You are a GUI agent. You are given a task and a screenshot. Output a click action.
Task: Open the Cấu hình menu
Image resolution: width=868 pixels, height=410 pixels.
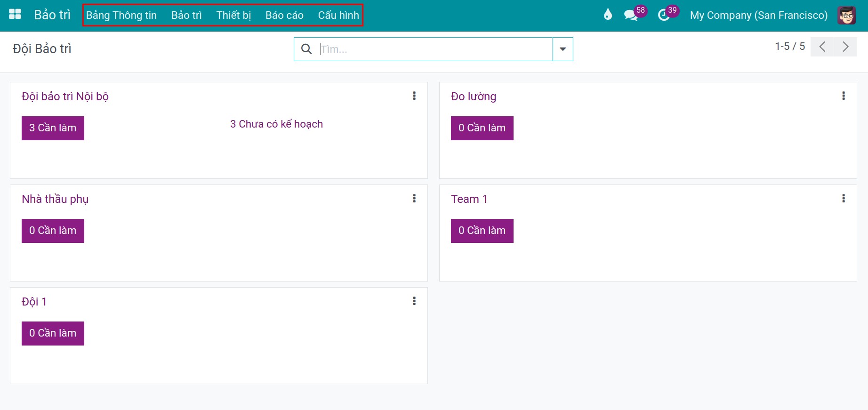point(338,15)
